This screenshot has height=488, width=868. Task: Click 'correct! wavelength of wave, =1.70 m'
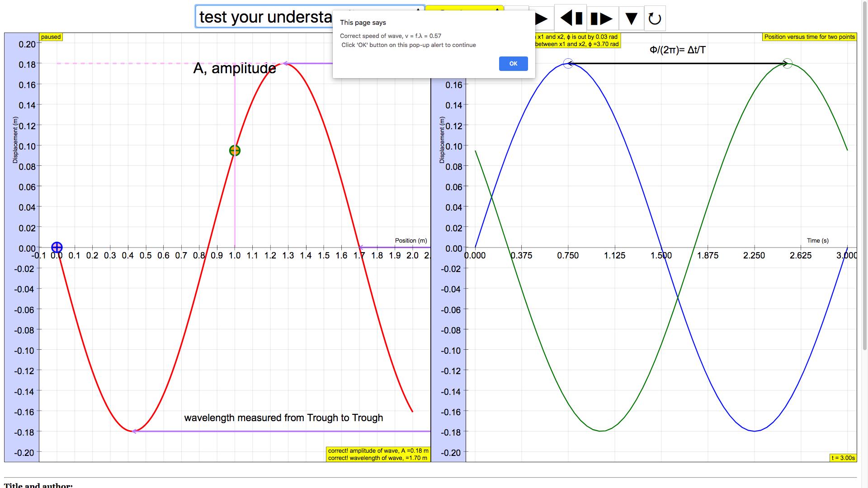(377, 458)
